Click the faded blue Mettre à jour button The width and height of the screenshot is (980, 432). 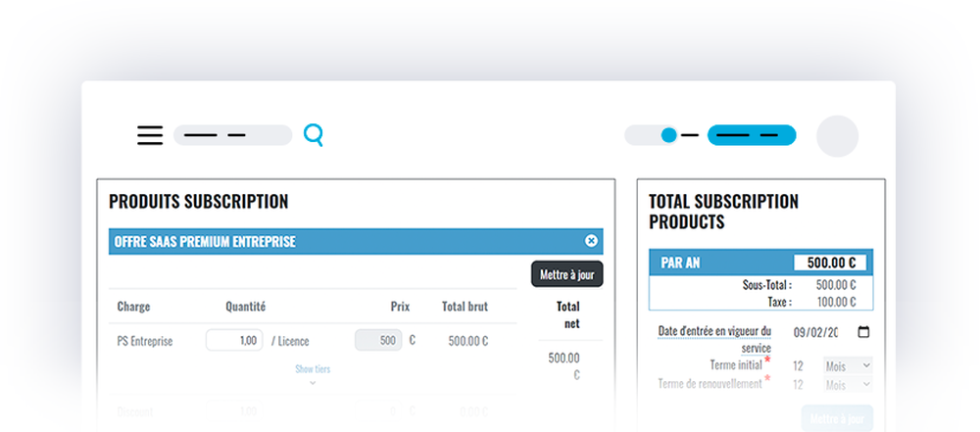click(x=837, y=418)
